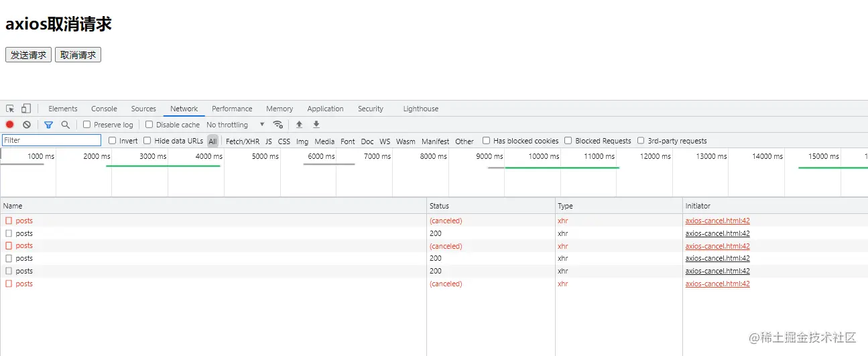Image resolution: width=868 pixels, height=356 pixels.
Task: Click the 14000 ms timeline marker
Action: click(x=767, y=156)
